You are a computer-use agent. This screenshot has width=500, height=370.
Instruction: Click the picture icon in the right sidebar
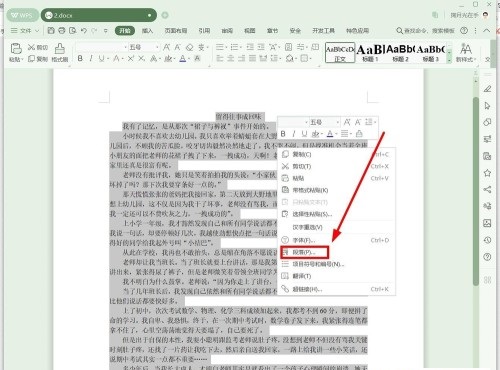click(x=487, y=223)
